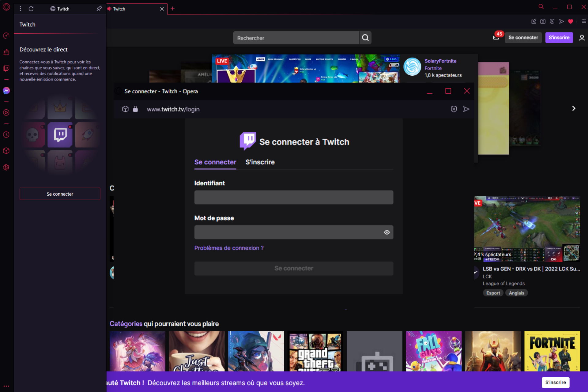
Task: Open the Grand Theft Auto category thumbnail
Action: 315,351
